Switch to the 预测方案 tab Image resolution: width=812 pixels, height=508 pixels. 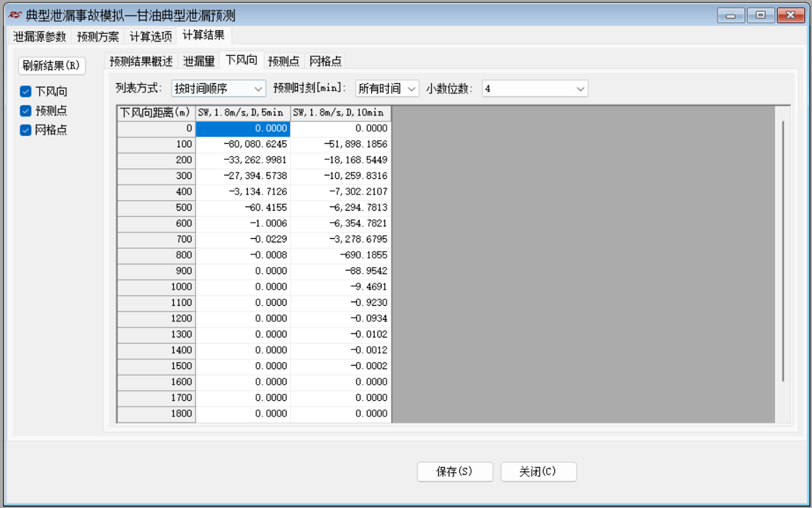coord(98,36)
